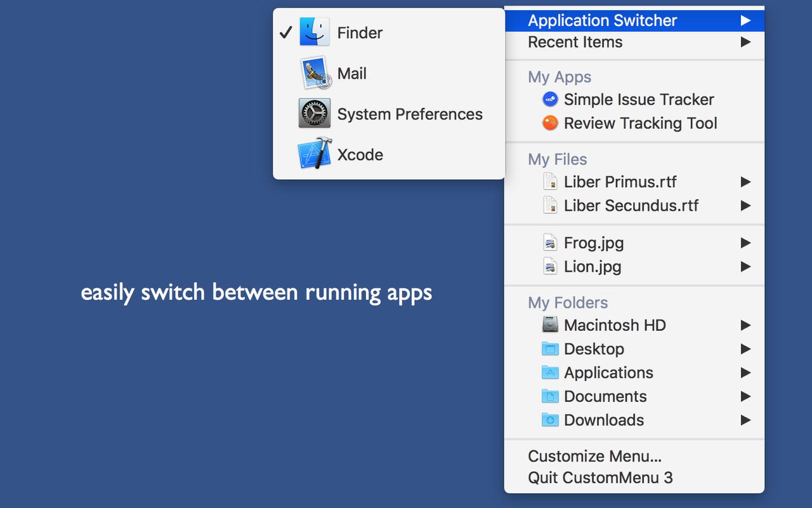Open the Downloads folder entry
Image resolution: width=812 pixels, height=508 pixels.
click(634, 420)
